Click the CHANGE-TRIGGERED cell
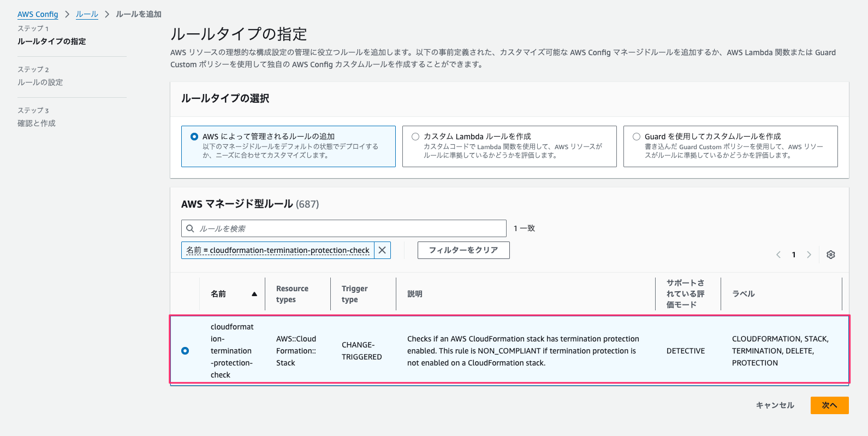Screen dimensions: 868x436 pos(362,351)
